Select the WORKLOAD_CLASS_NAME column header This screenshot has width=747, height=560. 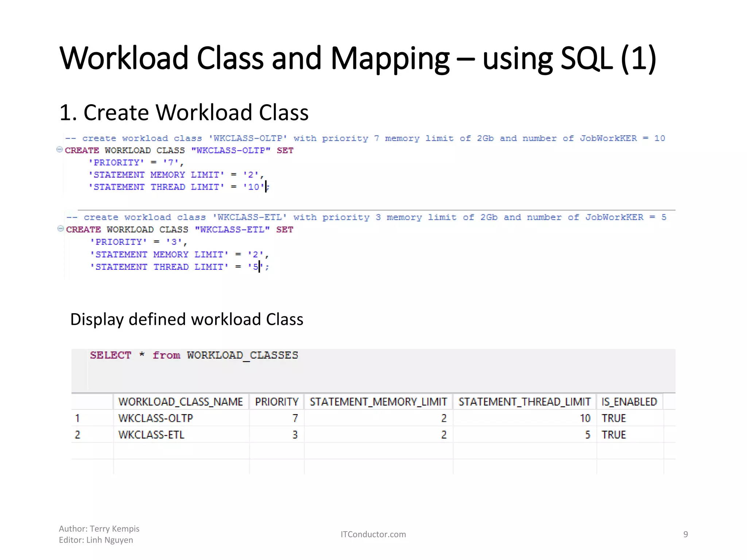click(x=181, y=401)
